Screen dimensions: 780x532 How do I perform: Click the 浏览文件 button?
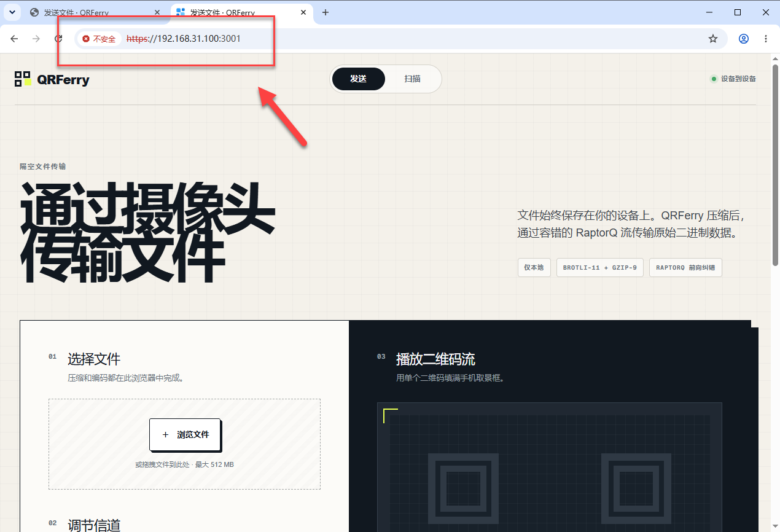185,434
